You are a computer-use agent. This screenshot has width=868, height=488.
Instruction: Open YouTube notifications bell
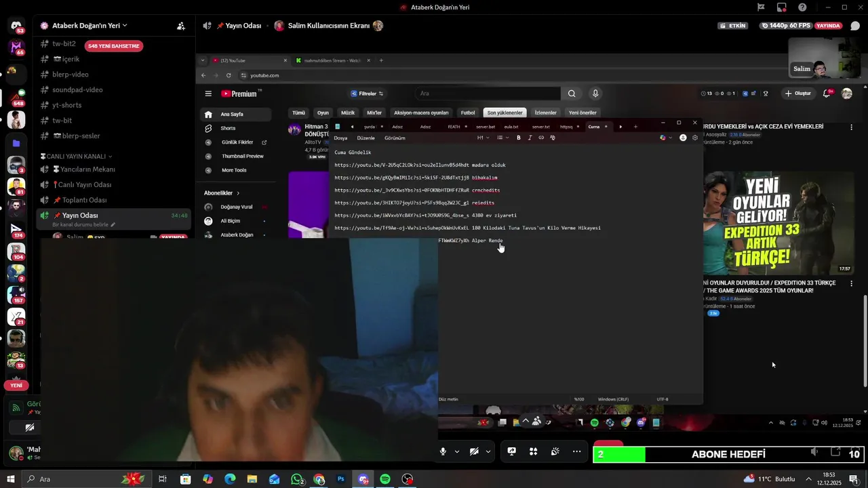[827, 94]
